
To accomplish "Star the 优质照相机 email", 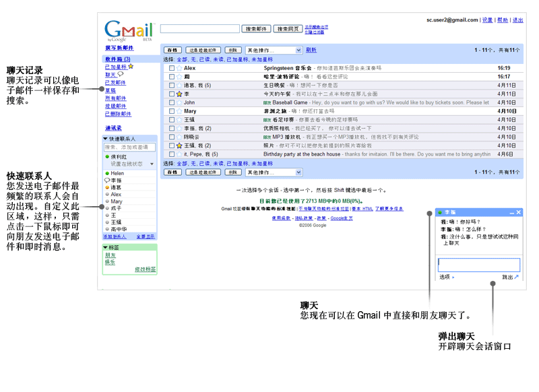I will tap(179, 128).
